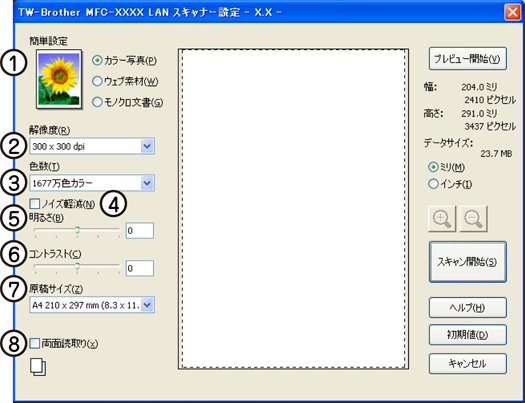
Task: Close the scanner settings window
Action: (512, 13)
